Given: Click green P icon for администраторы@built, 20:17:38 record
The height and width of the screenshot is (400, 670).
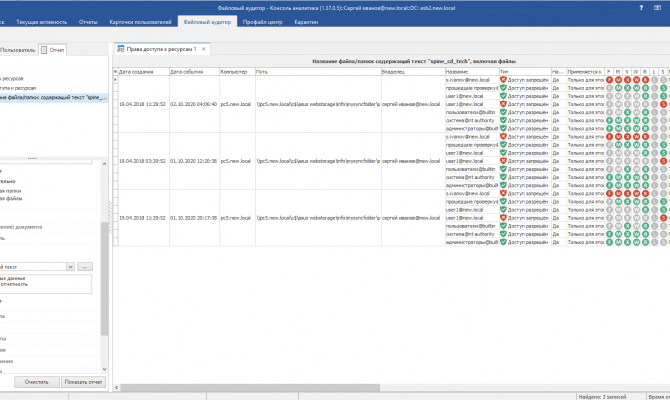Looking at the screenshot, I should point(609,242).
